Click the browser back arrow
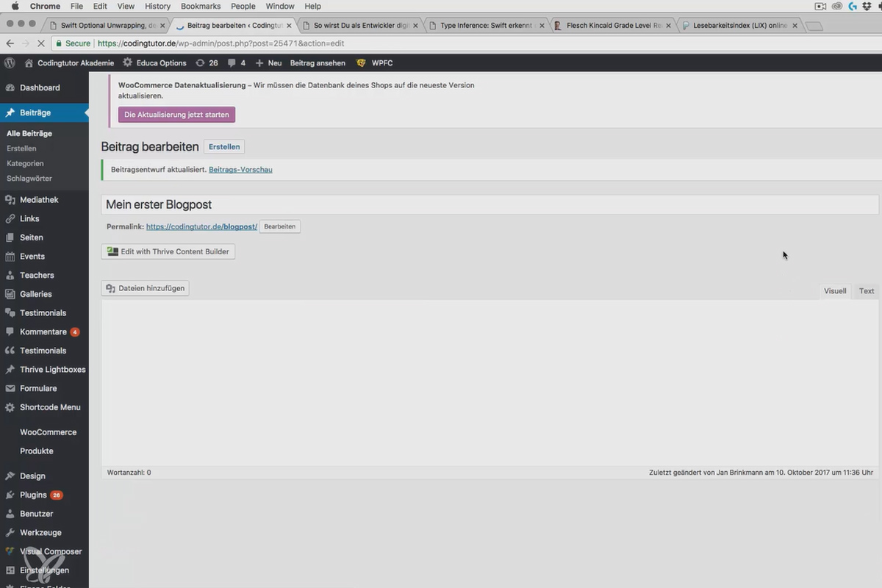 (x=10, y=44)
